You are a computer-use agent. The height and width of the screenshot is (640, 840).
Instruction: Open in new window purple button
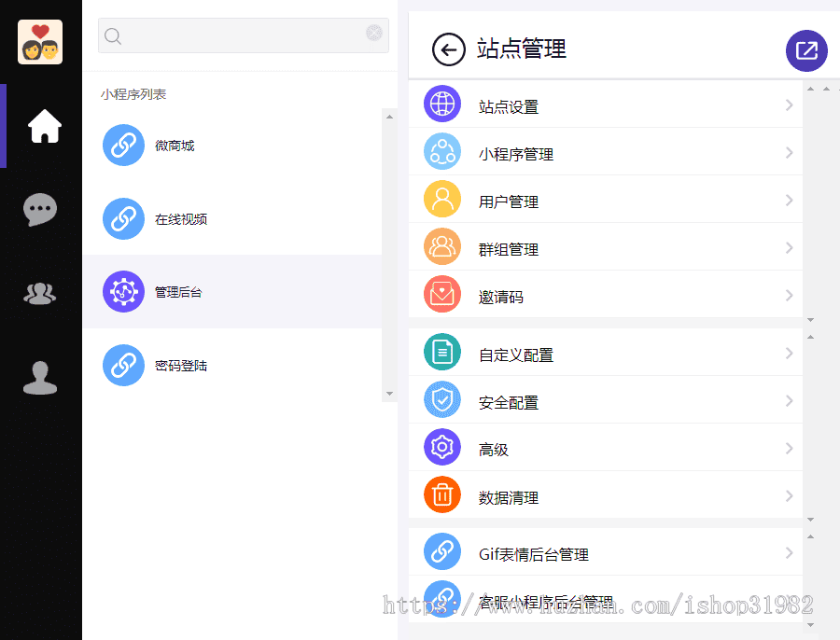click(x=806, y=51)
